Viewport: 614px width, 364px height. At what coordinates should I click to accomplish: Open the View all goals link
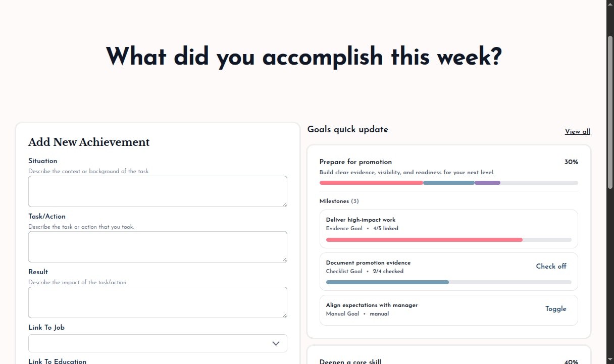pyautogui.click(x=577, y=132)
